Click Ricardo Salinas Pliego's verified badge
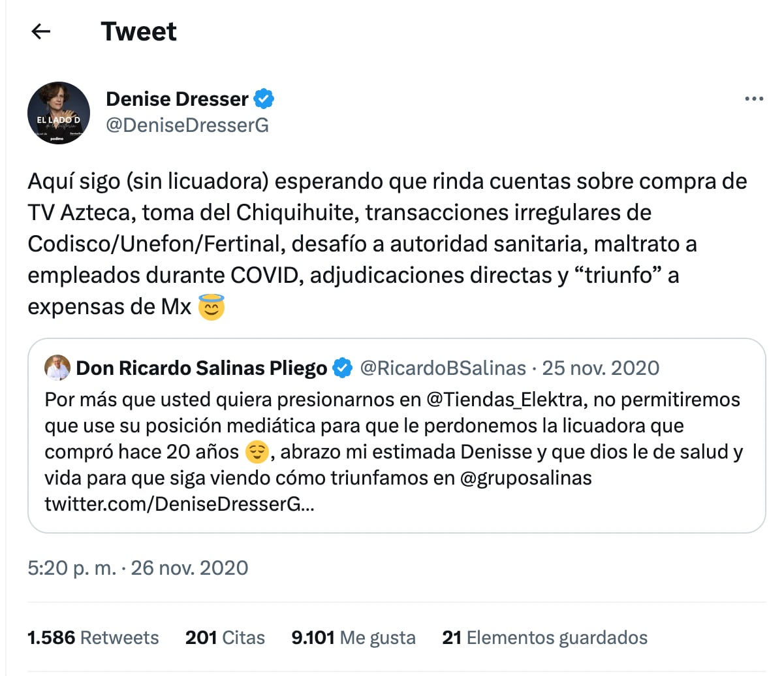The image size is (784, 676). point(342,368)
